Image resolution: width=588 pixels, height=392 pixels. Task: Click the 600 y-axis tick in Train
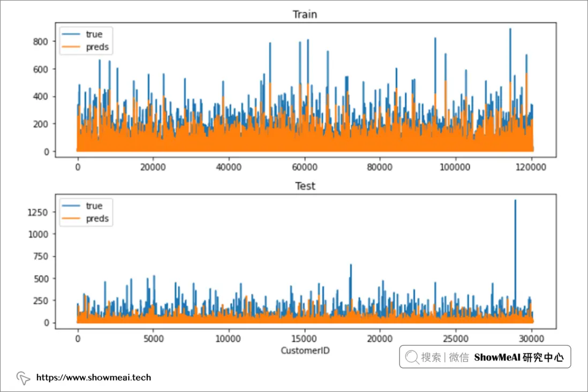[x=41, y=69]
